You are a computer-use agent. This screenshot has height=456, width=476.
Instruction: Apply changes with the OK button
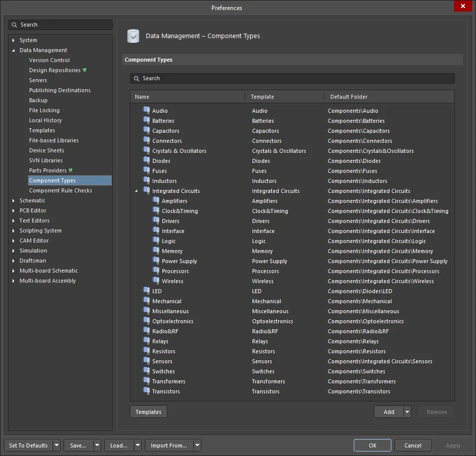tap(372, 445)
